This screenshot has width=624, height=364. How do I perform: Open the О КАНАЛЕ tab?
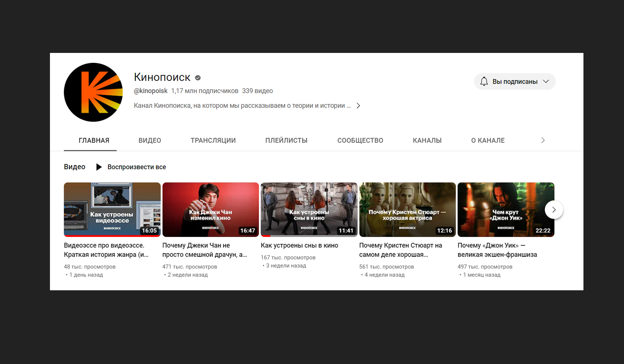[488, 140]
